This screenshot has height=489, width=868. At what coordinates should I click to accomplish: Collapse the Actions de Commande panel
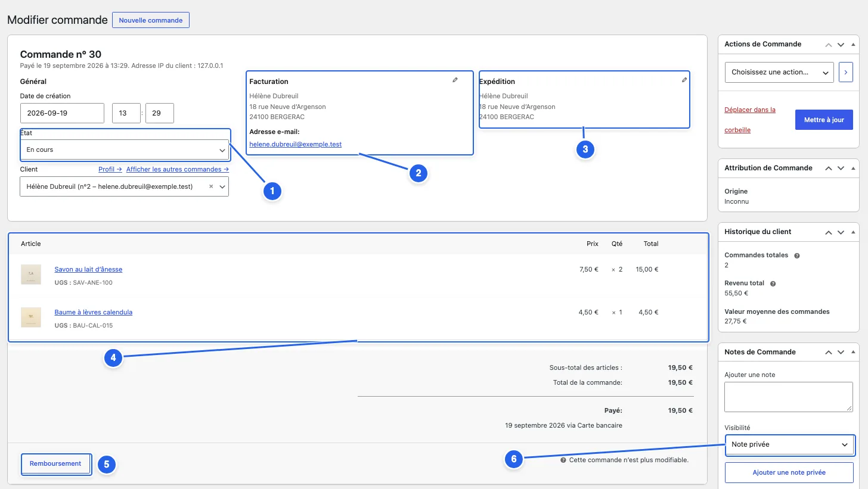point(853,45)
